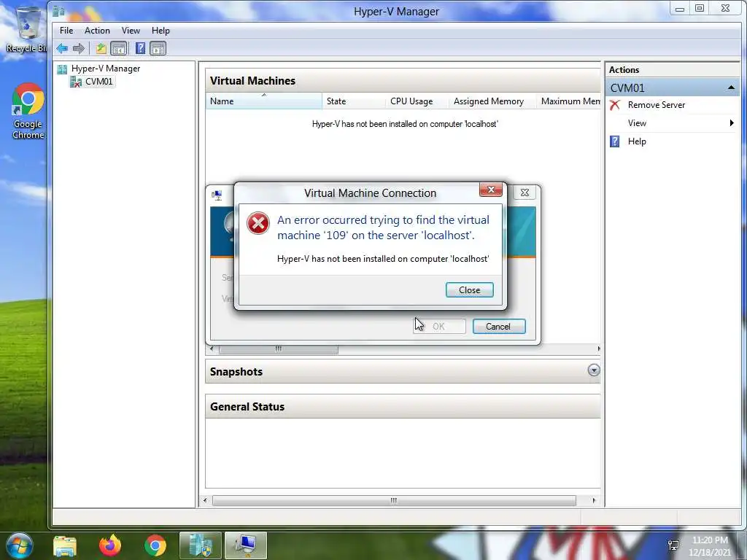The image size is (747, 560).
Task: Launch Firefox from the taskbar
Action: pyautogui.click(x=110, y=545)
